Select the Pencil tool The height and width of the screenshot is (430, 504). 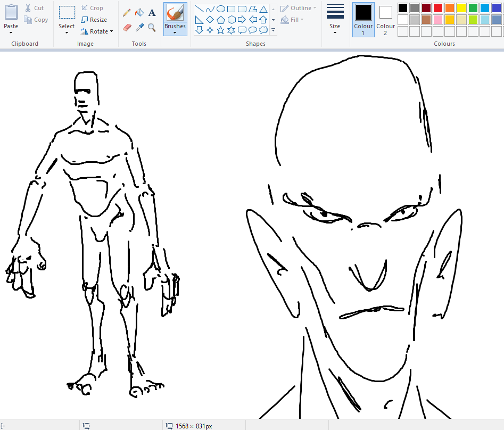(127, 13)
